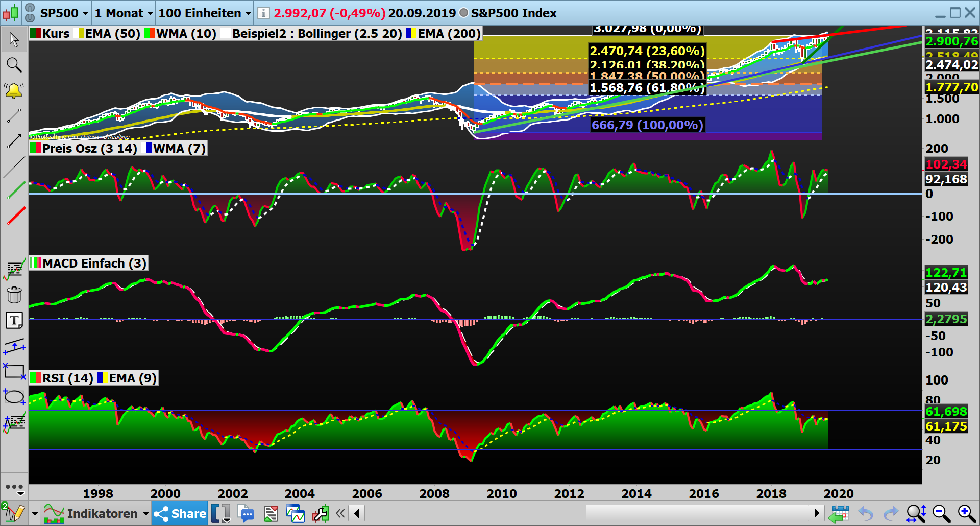Viewport: 980px width, 526px height.
Task: Click the left scroll arrow of the timeline
Action: pos(357,513)
